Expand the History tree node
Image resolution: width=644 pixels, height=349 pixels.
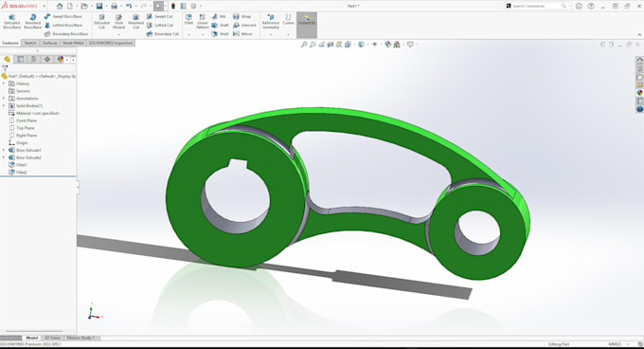click(x=4, y=83)
